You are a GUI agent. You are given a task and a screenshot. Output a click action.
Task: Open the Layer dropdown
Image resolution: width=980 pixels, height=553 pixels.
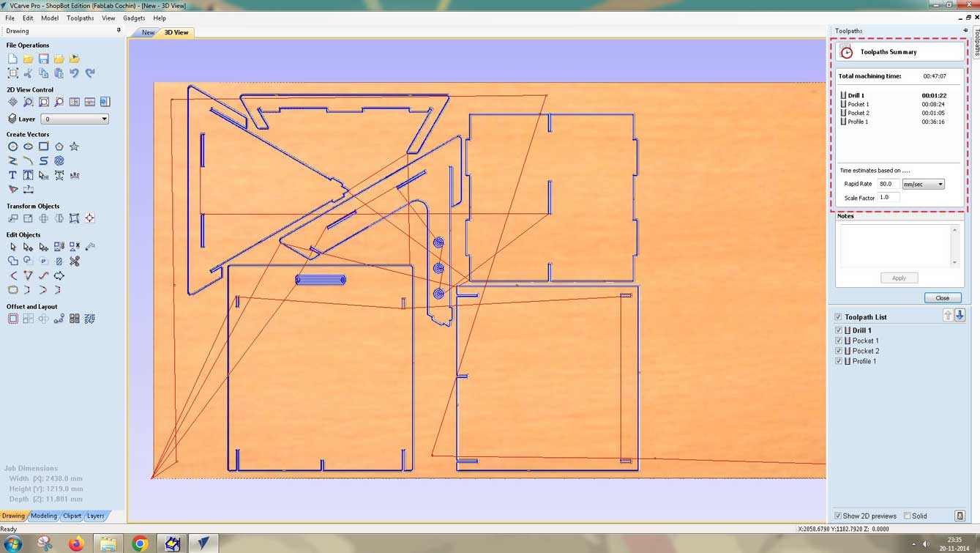75,119
